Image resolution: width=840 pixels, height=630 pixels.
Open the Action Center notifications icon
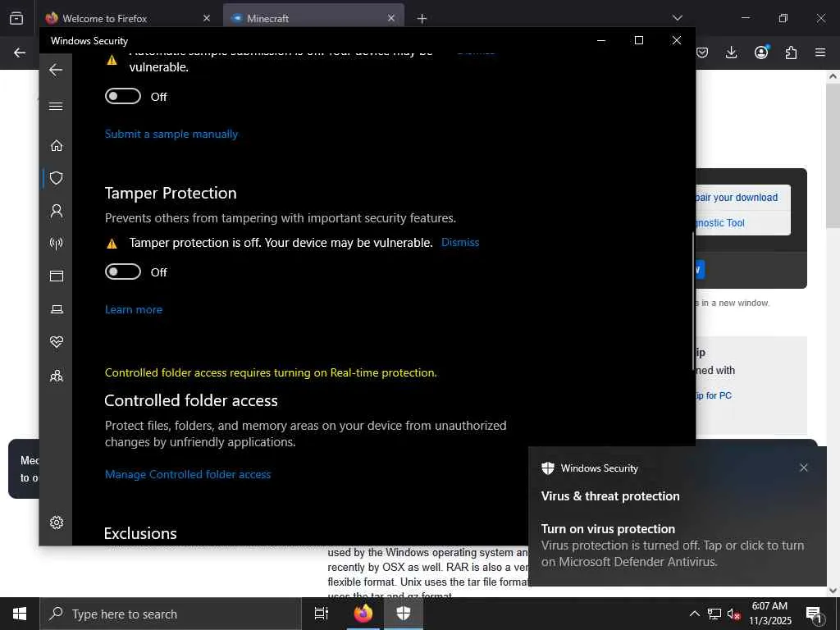(814, 614)
